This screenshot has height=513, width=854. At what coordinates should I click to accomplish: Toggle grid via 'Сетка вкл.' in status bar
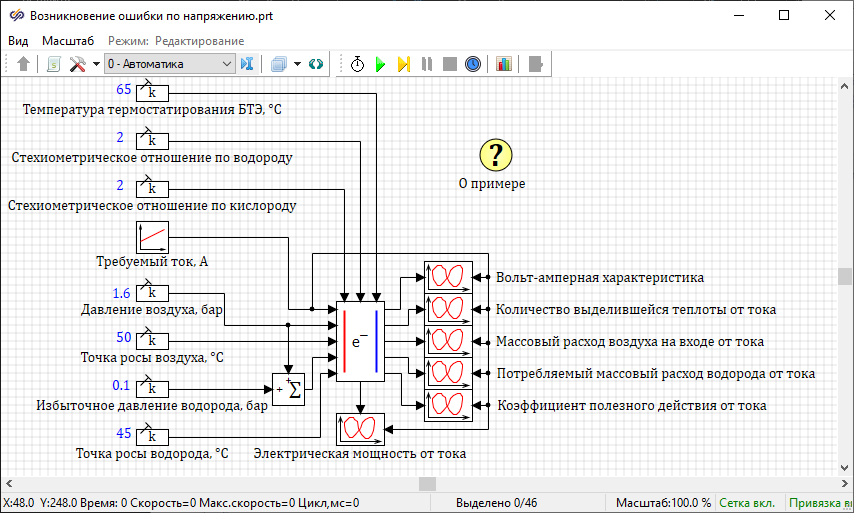coord(750,503)
